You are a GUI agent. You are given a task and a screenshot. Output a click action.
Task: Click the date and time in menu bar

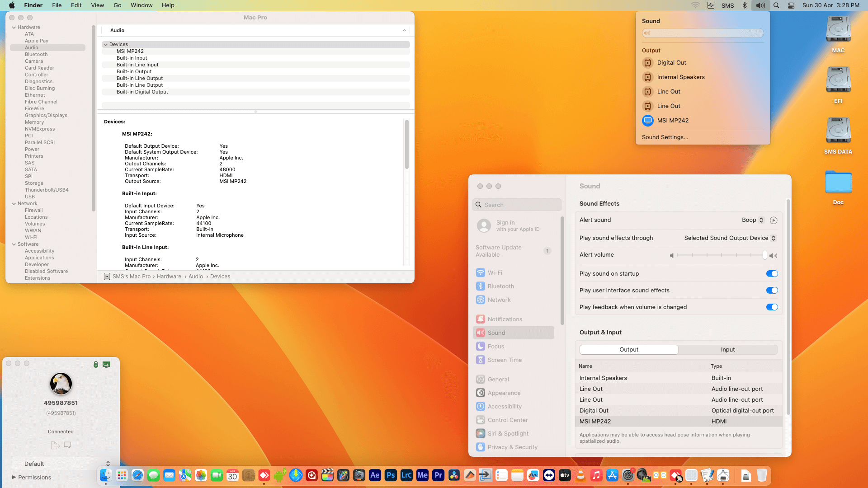tap(831, 5)
